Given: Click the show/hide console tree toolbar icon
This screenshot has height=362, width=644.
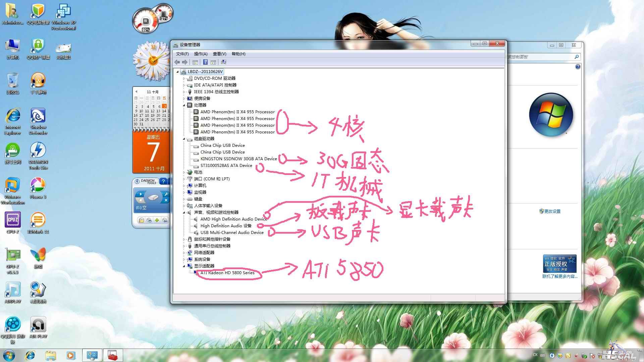Looking at the screenshot, I should (x=195, y=62).
